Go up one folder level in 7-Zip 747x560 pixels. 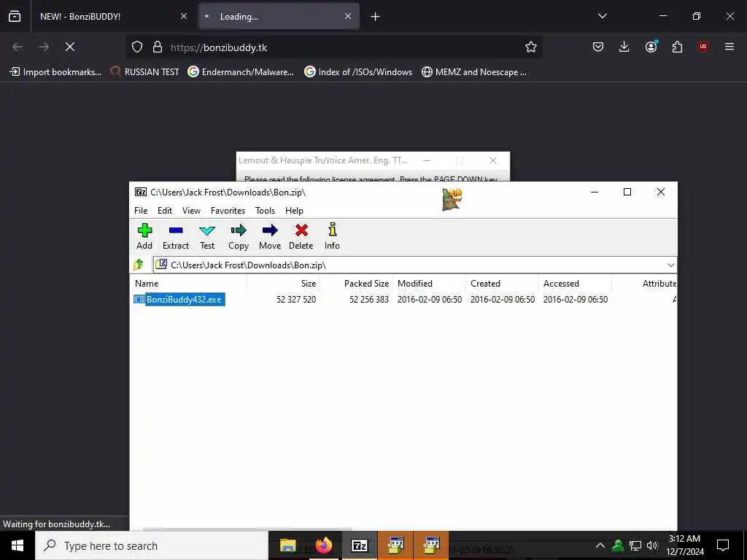coord(139,264)
